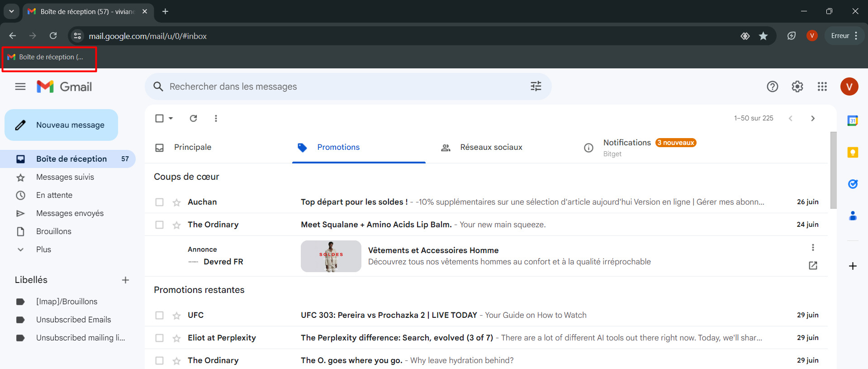The height and width of the screenshot is (369, 868).
Task: Get add-ons plus icon in side panel
Action: [853, 266]
